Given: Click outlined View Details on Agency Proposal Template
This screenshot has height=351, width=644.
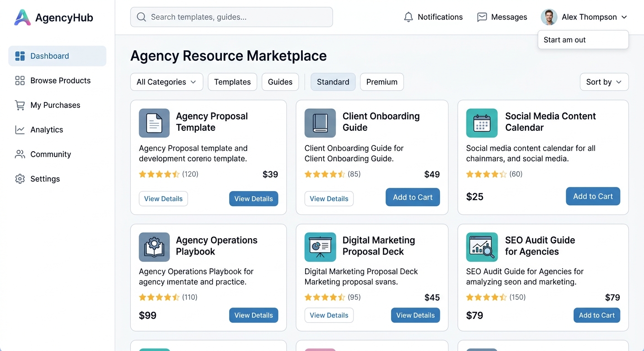Looking at the screenshot, I should (163, 199).
